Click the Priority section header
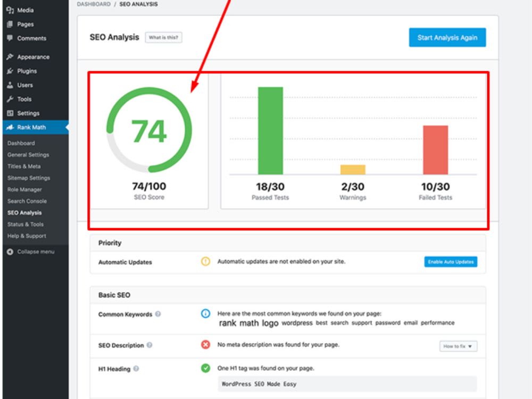532x399 pixels. point(288,243)
